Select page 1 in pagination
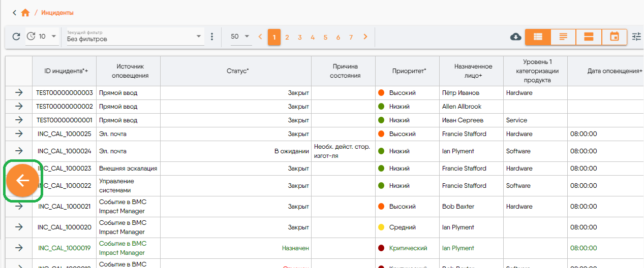 (274, 37)
